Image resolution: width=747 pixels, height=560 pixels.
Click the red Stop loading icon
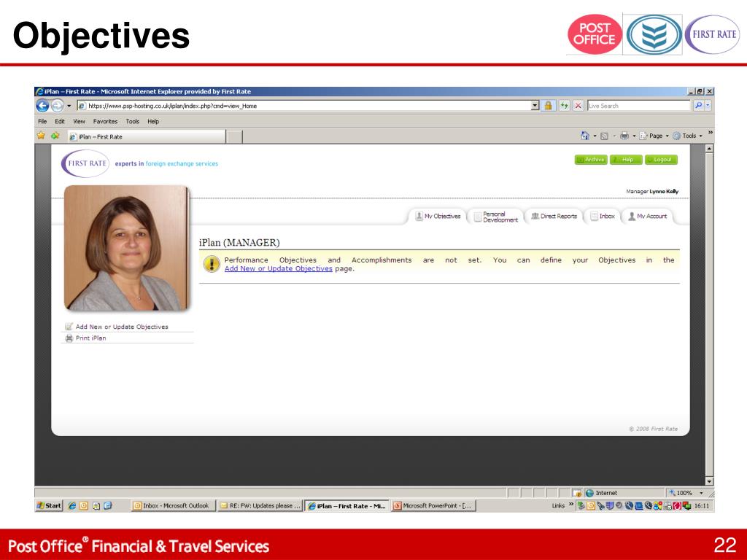(x=578, y=106)
